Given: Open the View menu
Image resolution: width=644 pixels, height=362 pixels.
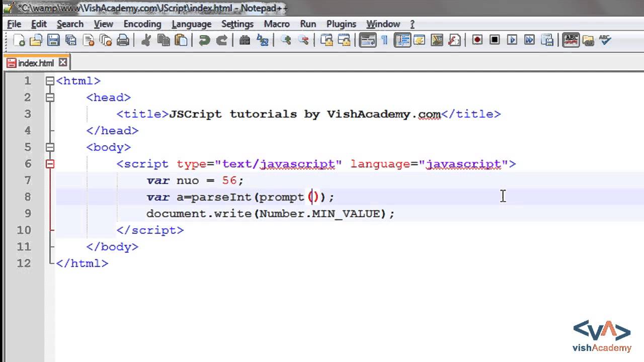Looking at the screenshot, I should (103, 24).
